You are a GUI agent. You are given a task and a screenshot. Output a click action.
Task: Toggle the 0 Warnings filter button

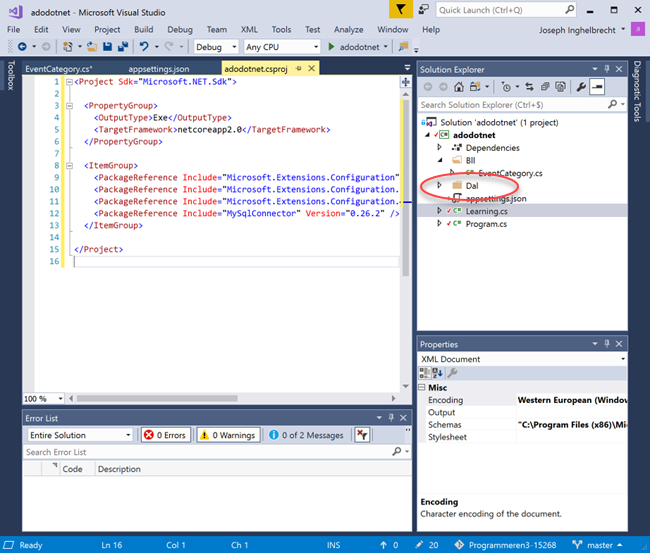(228, 435)
